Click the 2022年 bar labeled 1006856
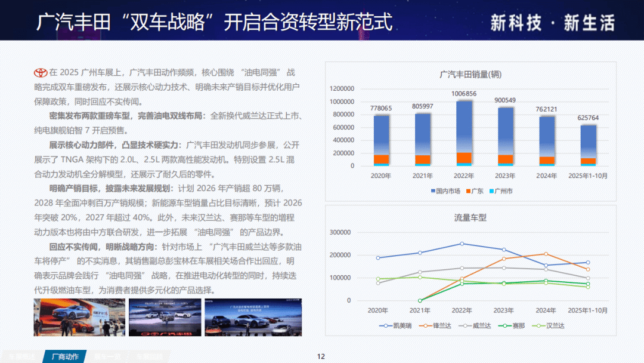644x363 pixels. pyautogui.click(x=464, y=133)
